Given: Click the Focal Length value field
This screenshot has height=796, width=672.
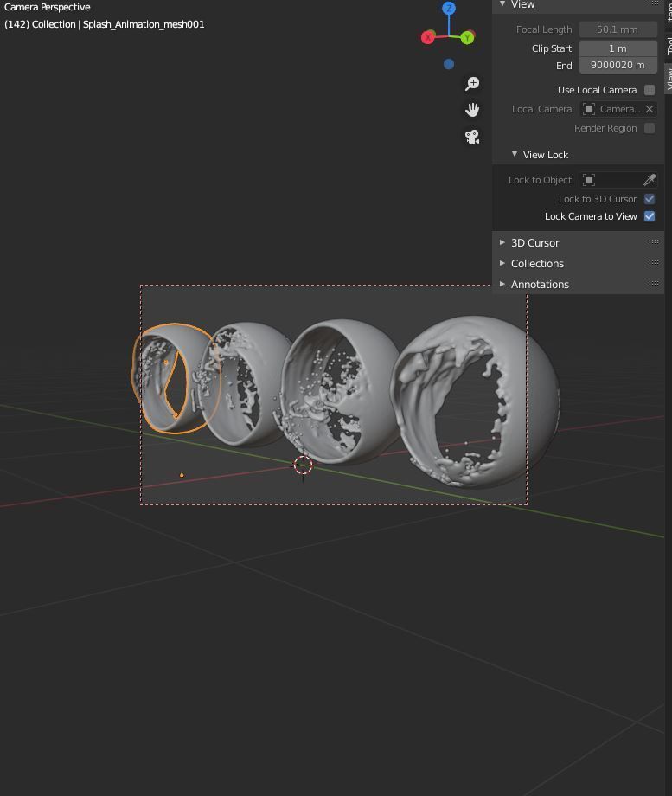Looking at the screenshot, I should [618, 29].
